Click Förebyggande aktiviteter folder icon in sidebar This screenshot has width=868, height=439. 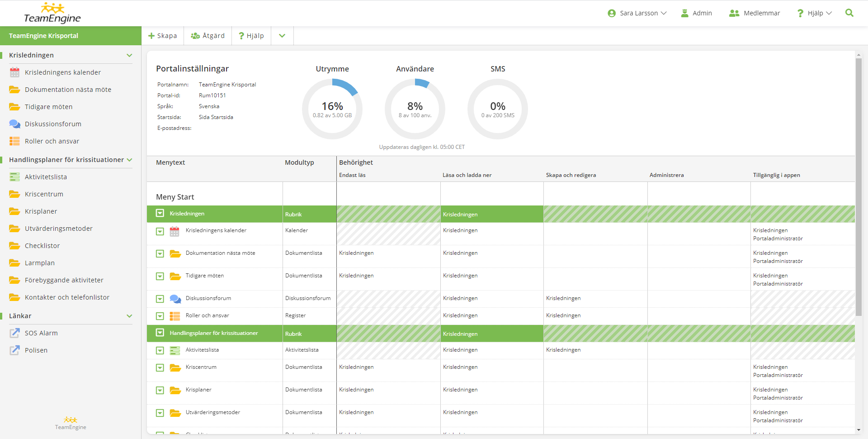(15, 280)
